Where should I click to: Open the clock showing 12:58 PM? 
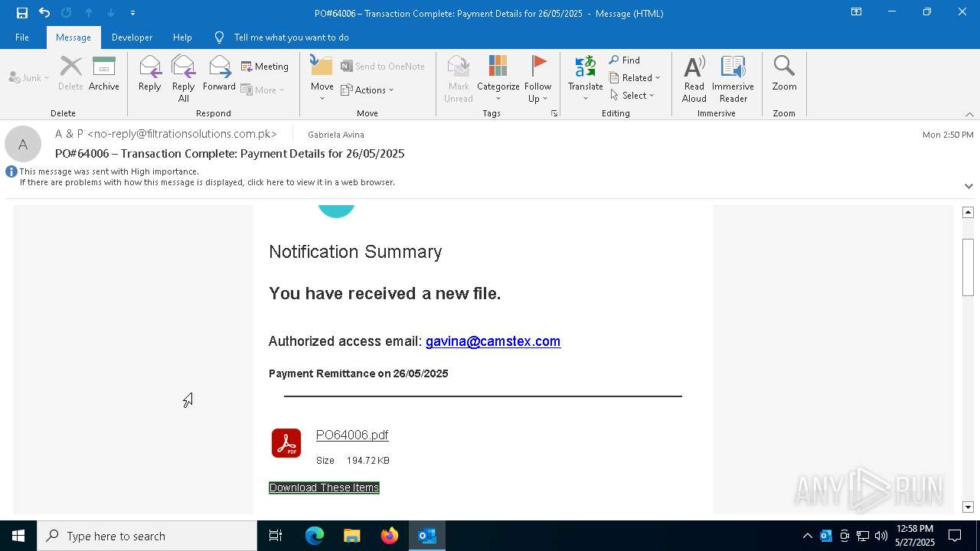pos(915,536)
